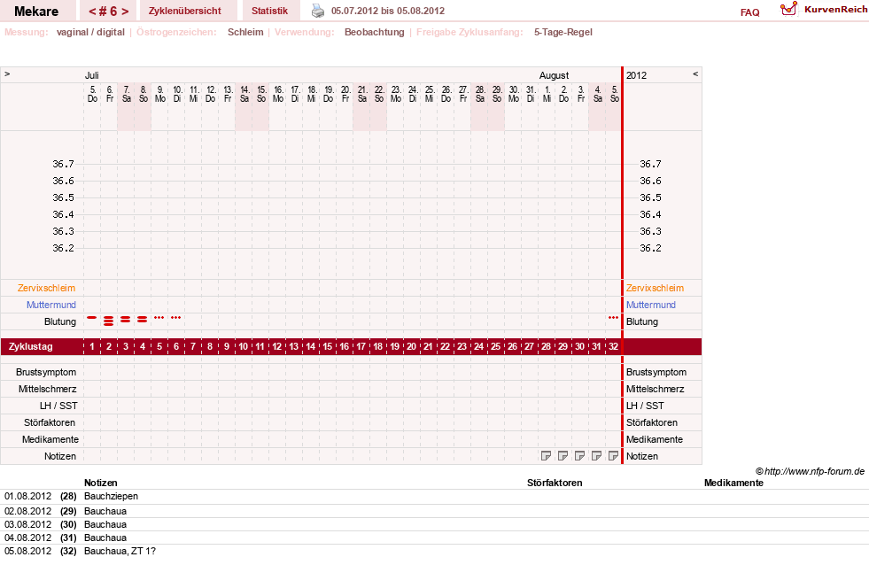Click the 'August' month label

point(554,75)
